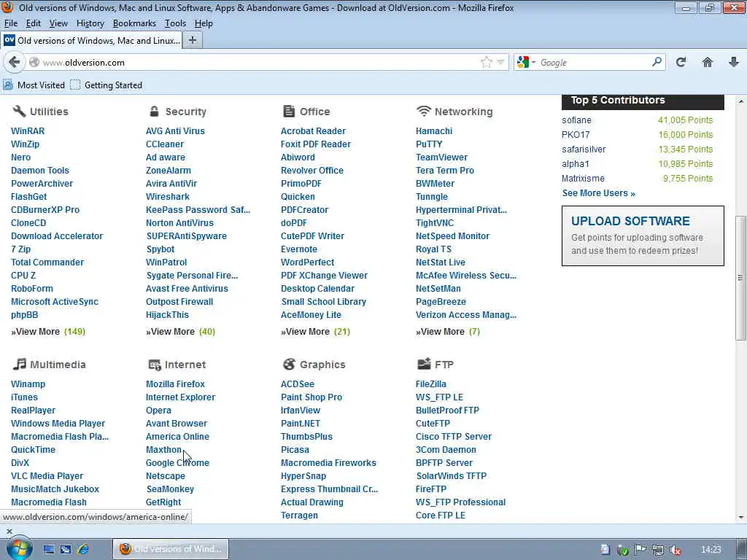This screenshot has width=747, height=560.
Task: Open the Firefox home page icon
Action: [x=708, y=62]
